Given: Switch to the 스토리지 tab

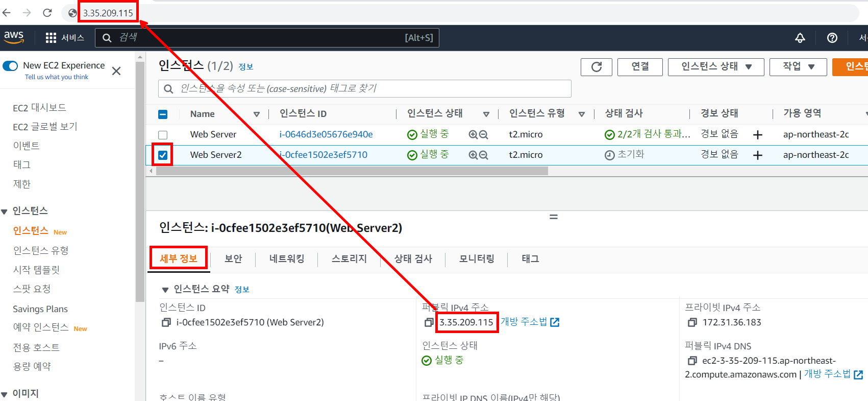Looking at the screenshot, I should pos(349,259).
